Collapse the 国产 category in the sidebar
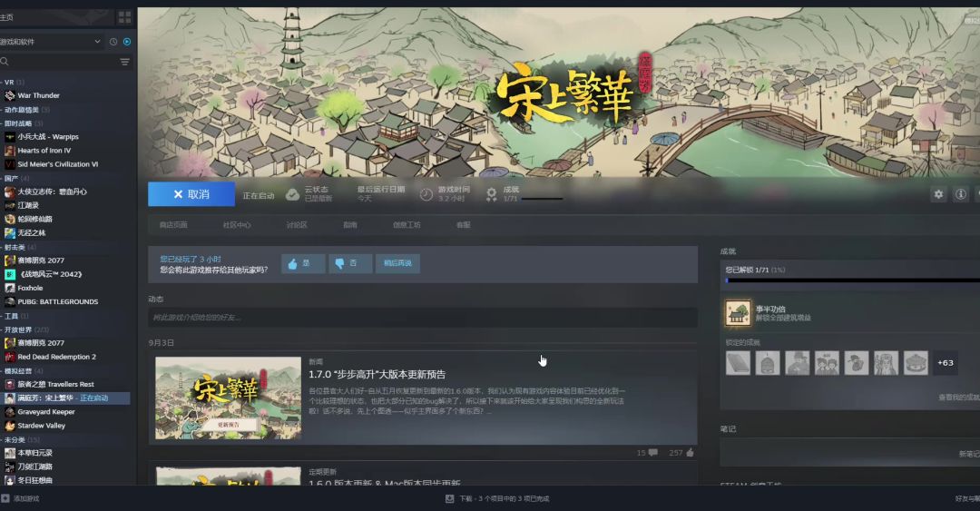980x511 pixels. (3, 178)
